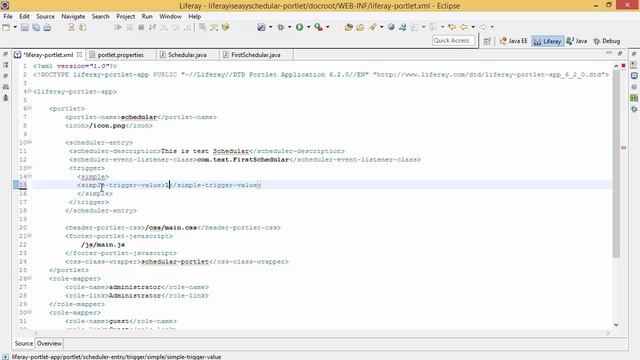Image resolution: width=640 pixels, height=360 pixels.
Task: Expand the External Tools dropdown arrow
Action: pos(328,27)
